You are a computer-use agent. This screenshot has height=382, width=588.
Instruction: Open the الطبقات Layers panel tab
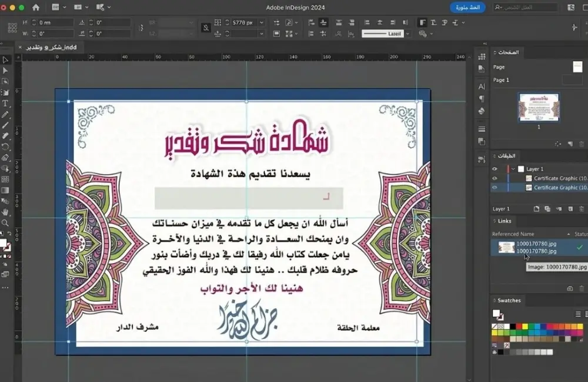[506, 156]
